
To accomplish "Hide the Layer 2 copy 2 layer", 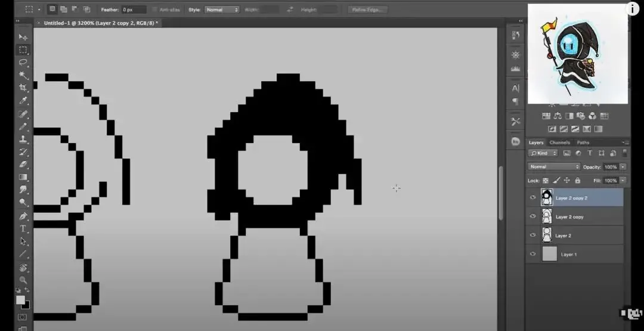I will (x=532, y=197).
